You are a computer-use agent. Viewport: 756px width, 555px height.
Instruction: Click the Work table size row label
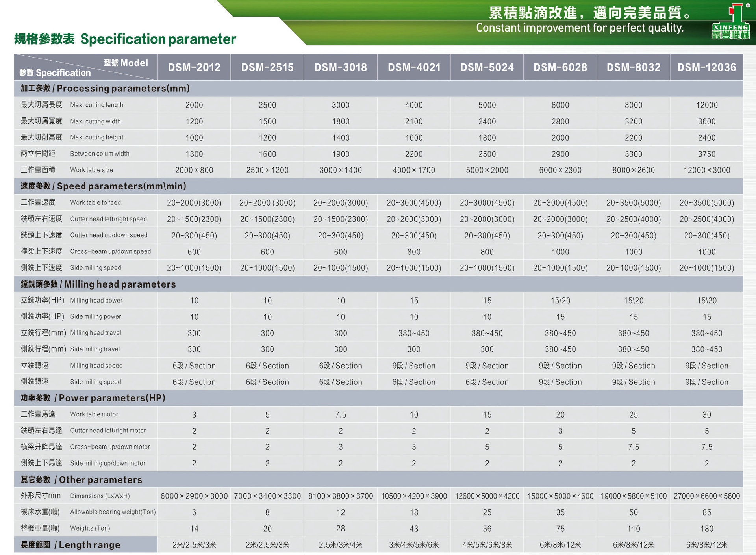pyautogui.click(x=92, y=170)
